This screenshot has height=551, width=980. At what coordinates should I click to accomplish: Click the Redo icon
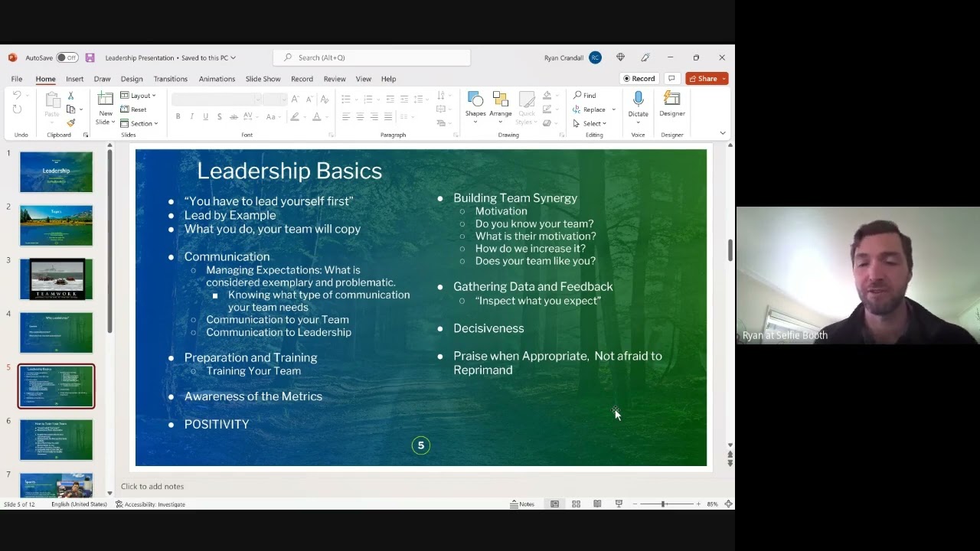coord(17,109)
